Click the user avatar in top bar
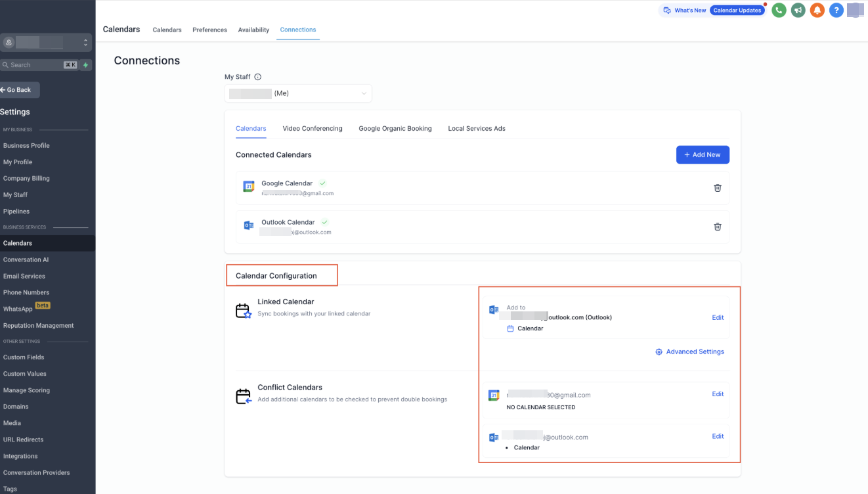This screenshot has height=494, width=868. point(854,10)
